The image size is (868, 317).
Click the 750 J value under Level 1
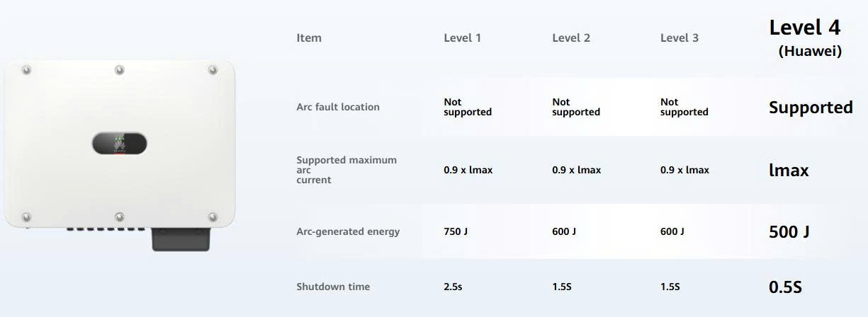point(455,232)
